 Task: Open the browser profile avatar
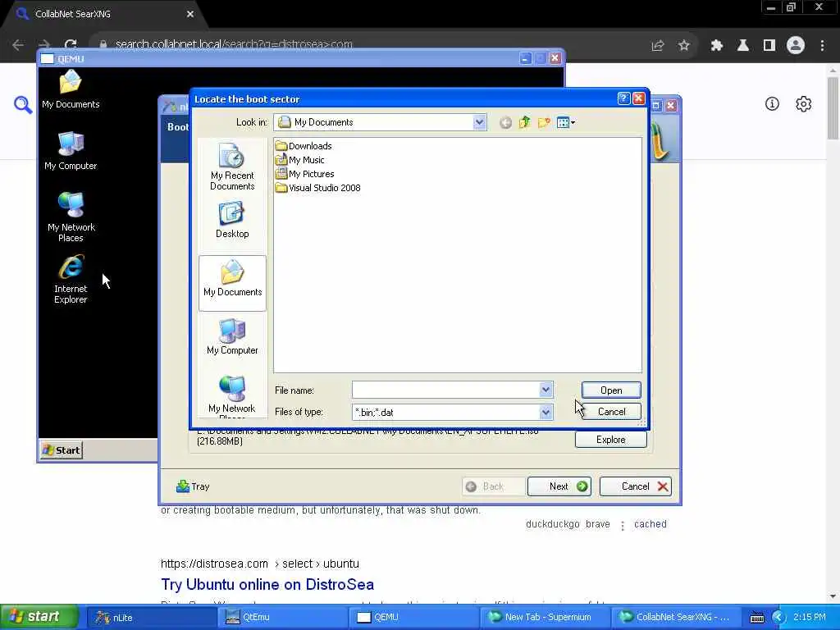[x=796, y=46]
